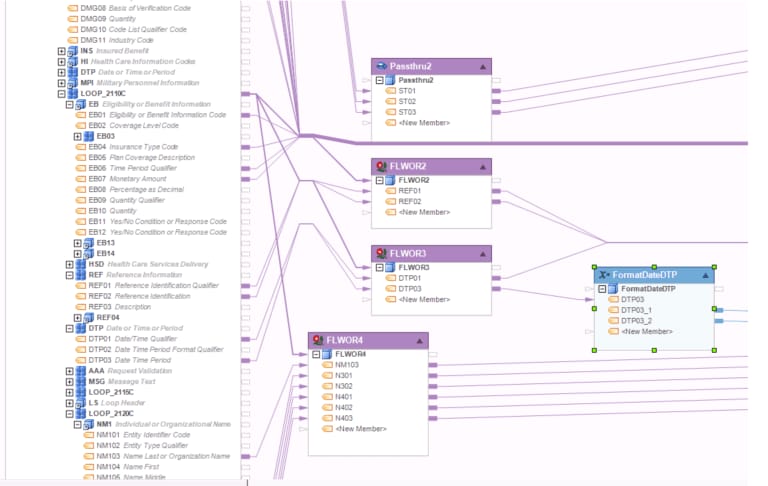
Task: Collapse the FormatDateDTP panel with header arrow
Action: pos(705,275)
